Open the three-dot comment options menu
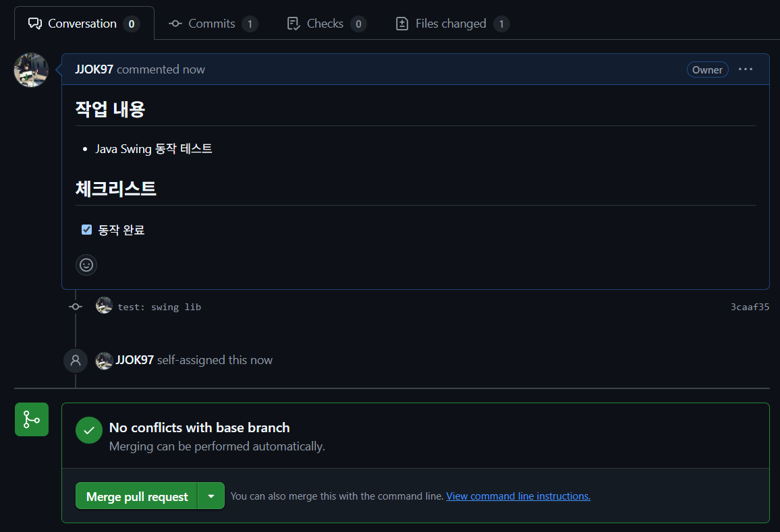 (x=746, y=69)
